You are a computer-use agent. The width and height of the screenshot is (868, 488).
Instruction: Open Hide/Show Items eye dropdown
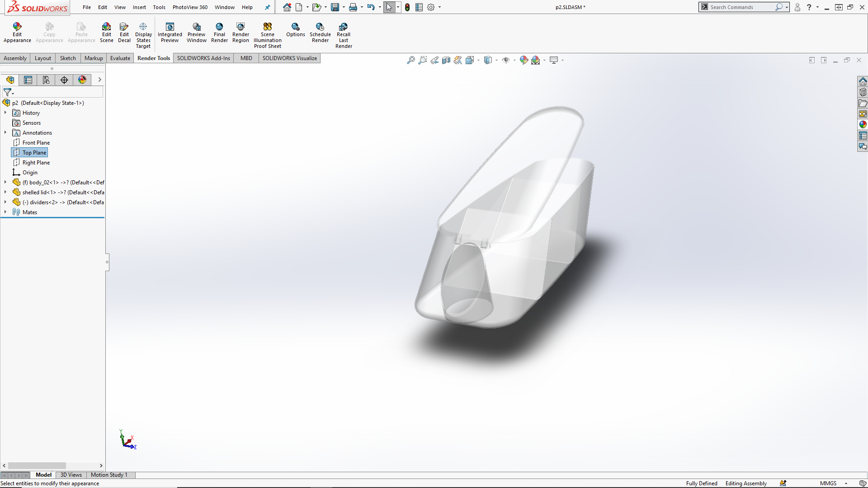click(x=514, y=60)
